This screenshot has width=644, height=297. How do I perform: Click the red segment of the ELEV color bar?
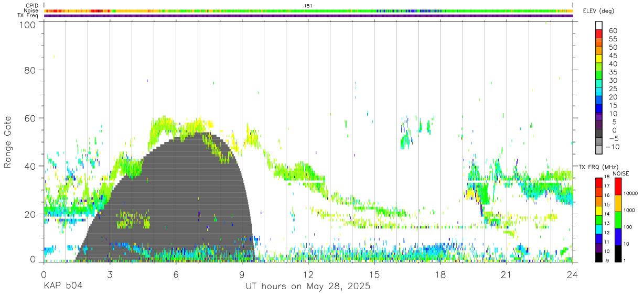click(599, 34)
